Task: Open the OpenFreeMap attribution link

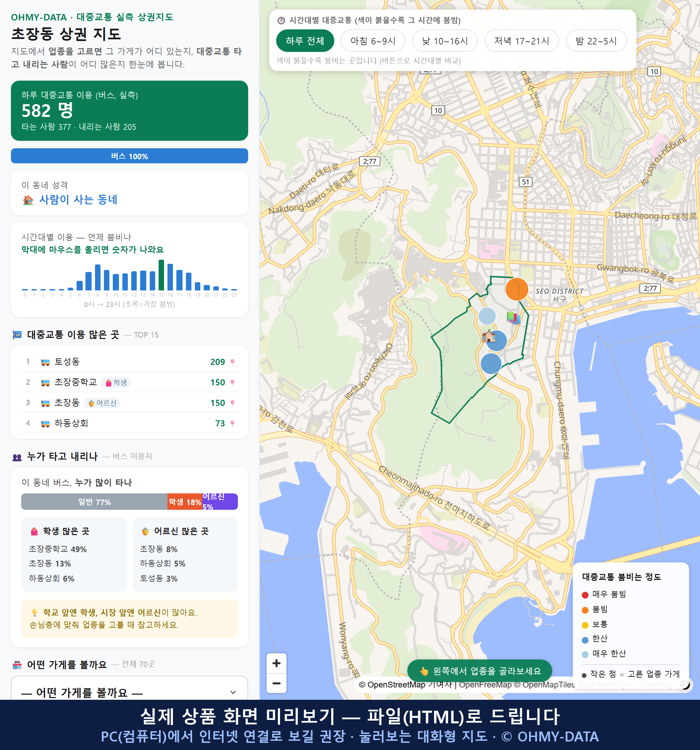Action: coord(485,684)
